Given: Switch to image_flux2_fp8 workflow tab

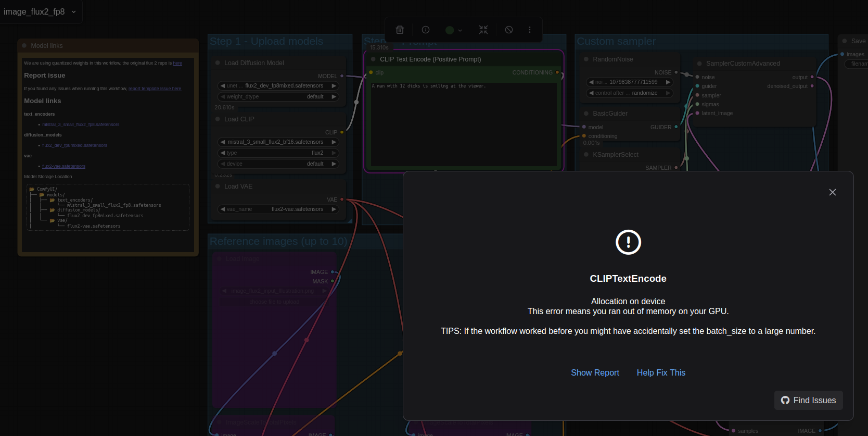Looking at the screenshot, I should [x=34, y=12].
